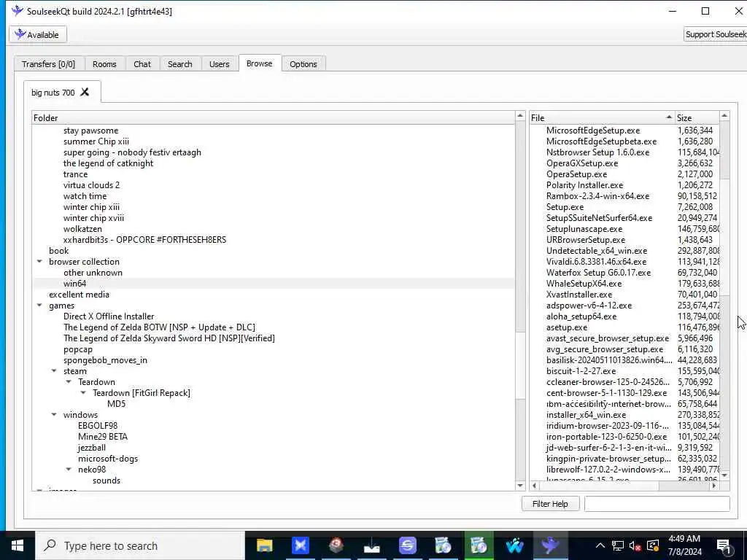Click the Soulseek bird taskbar icon
This screenshot has height=560, width=747.
(x=550, y=545)
